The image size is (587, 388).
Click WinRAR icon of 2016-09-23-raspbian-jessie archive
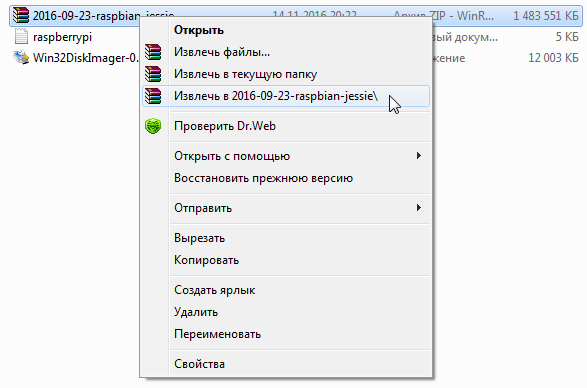pyautogui.click(x=21, y=15)
